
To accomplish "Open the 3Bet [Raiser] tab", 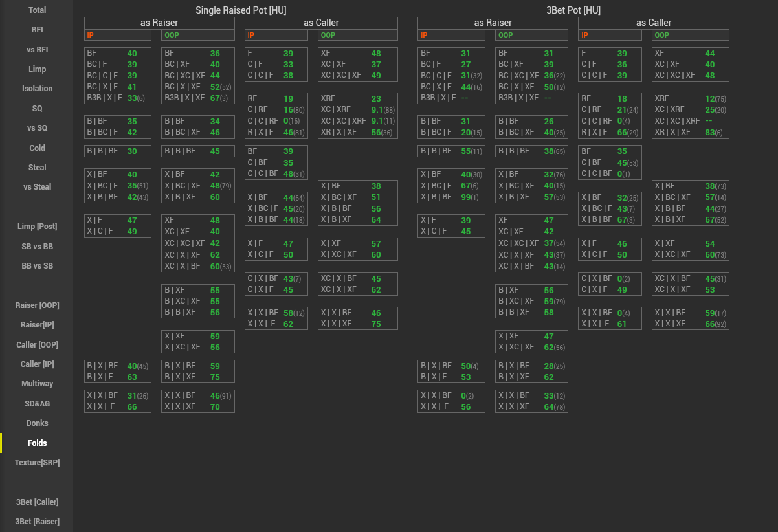I will [37, 522].
